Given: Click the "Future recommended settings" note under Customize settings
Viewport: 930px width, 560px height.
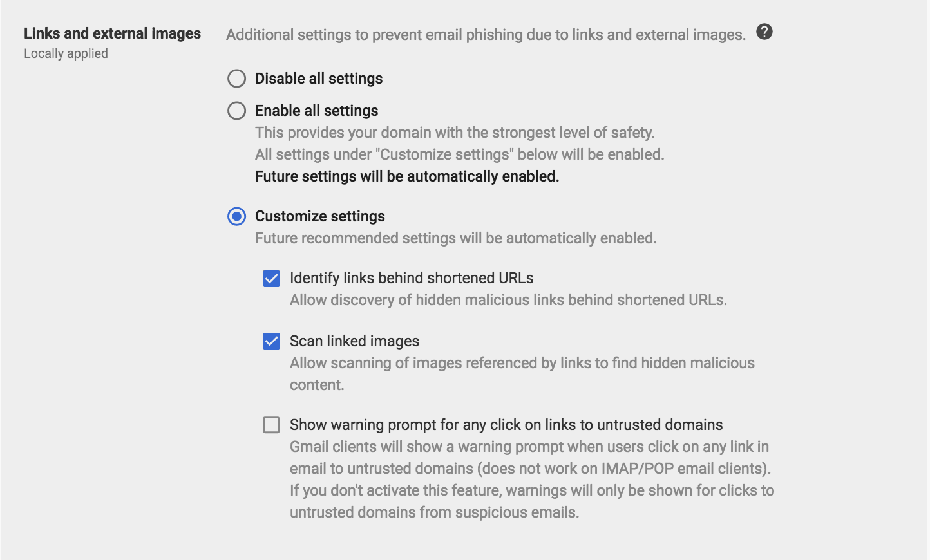Looking at the screenshot, I should (456, 238).
